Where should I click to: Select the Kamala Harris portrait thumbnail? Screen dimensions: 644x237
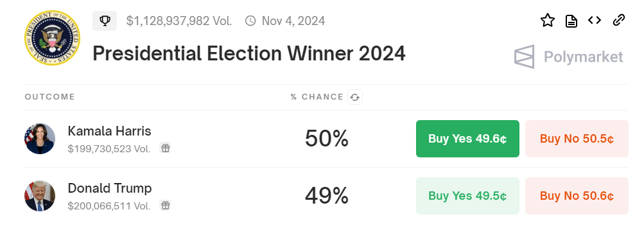39,139
